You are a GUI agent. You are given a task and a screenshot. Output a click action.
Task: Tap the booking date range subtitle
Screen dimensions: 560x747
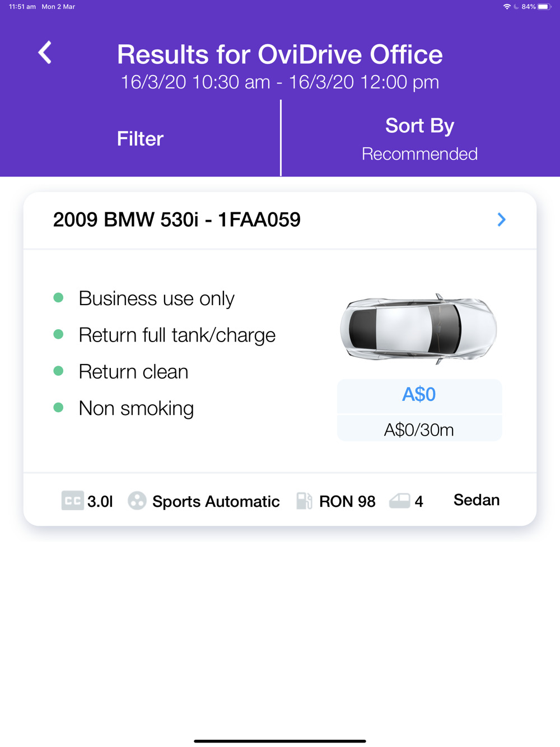point(280,82)
